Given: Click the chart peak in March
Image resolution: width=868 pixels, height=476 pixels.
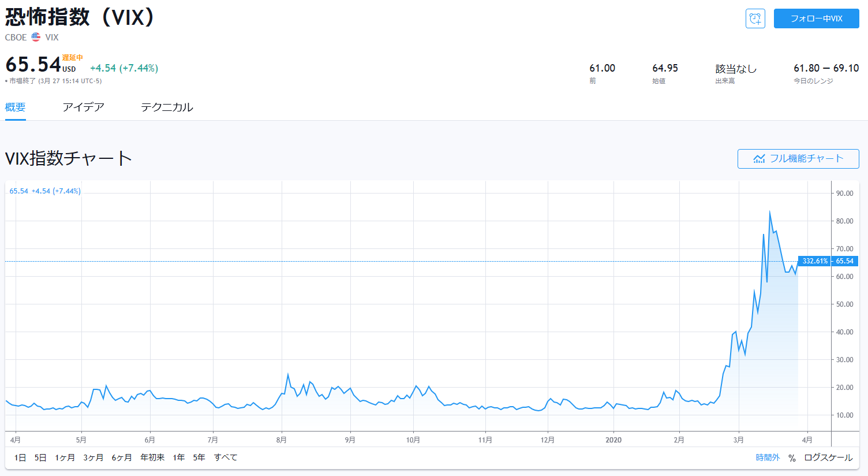Looking at the screenshot, I should click(770, 212).
